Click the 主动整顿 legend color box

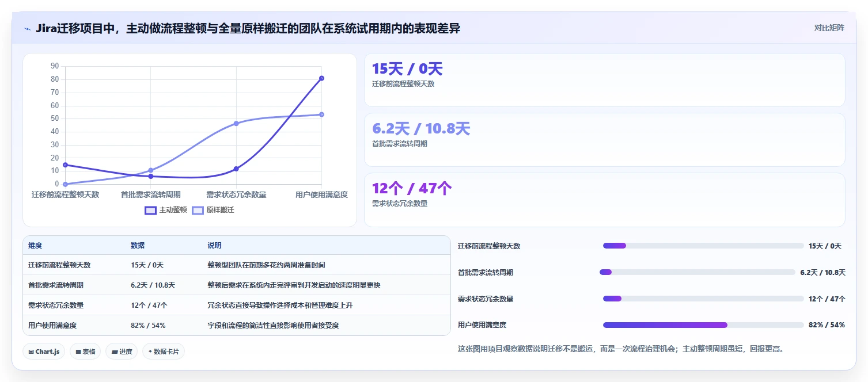tap(150, 210)
